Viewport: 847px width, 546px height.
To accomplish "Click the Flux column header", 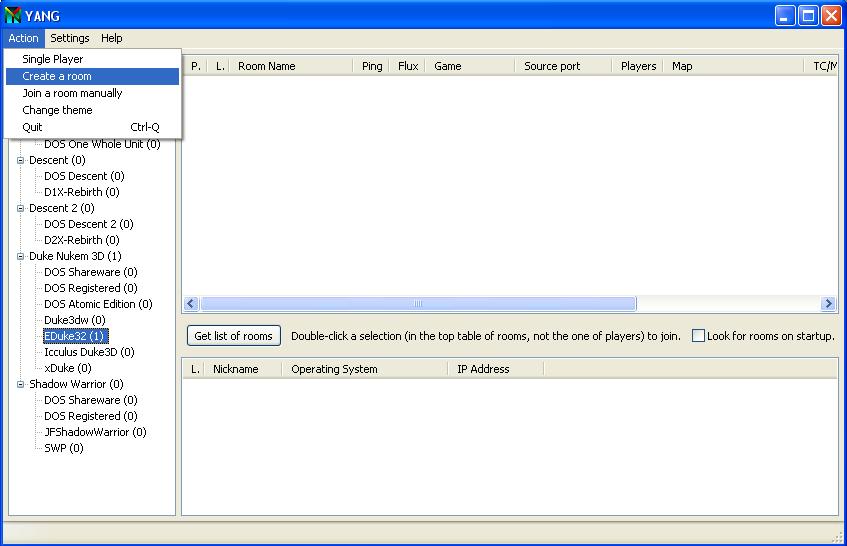I will tap(407, 66).
